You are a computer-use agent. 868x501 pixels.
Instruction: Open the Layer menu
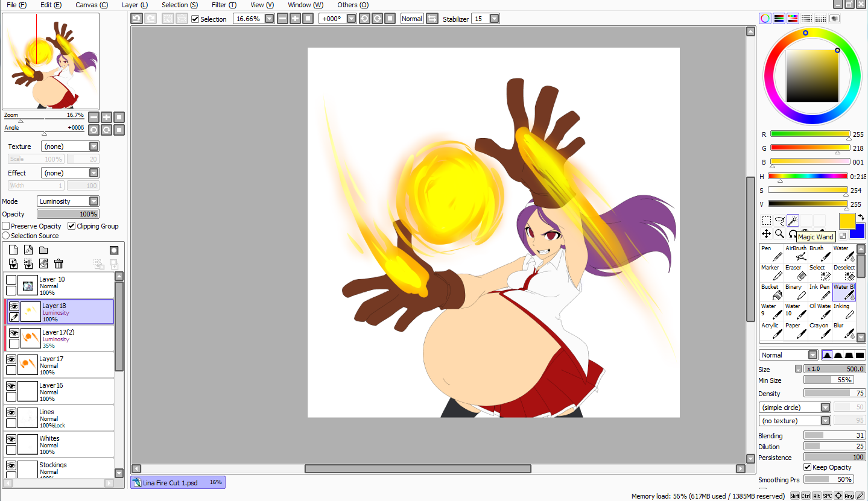135,5
